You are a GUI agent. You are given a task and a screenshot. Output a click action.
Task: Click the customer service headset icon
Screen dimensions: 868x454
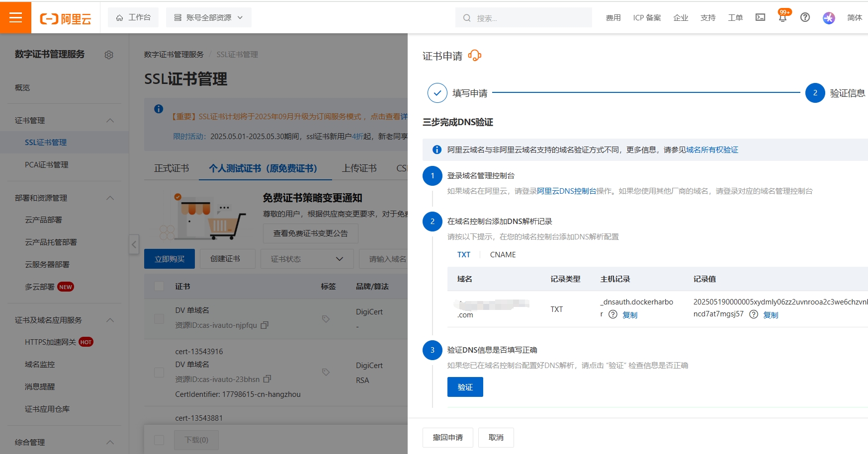tap(475, 56)
